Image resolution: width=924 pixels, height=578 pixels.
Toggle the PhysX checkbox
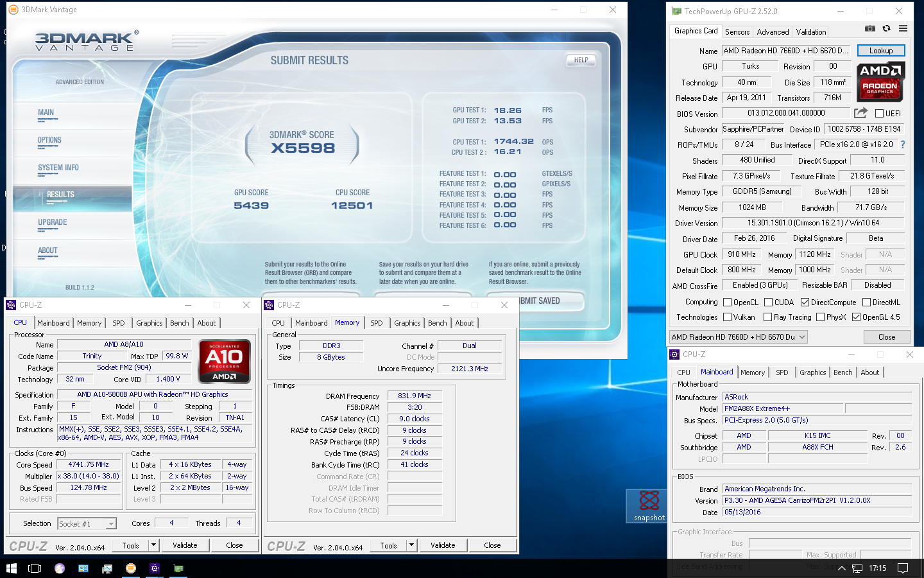click(x=820, y=317)
